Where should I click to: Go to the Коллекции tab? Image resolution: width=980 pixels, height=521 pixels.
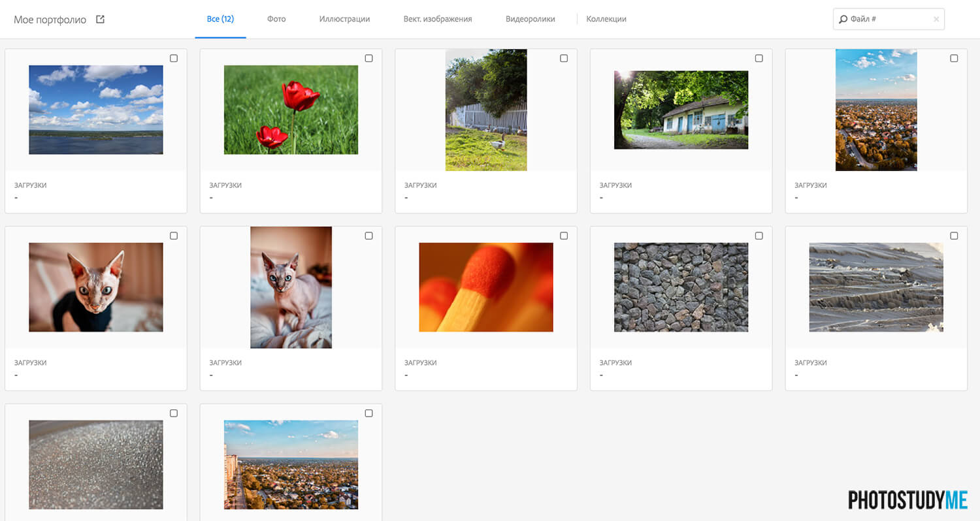(x=606, y=19)
